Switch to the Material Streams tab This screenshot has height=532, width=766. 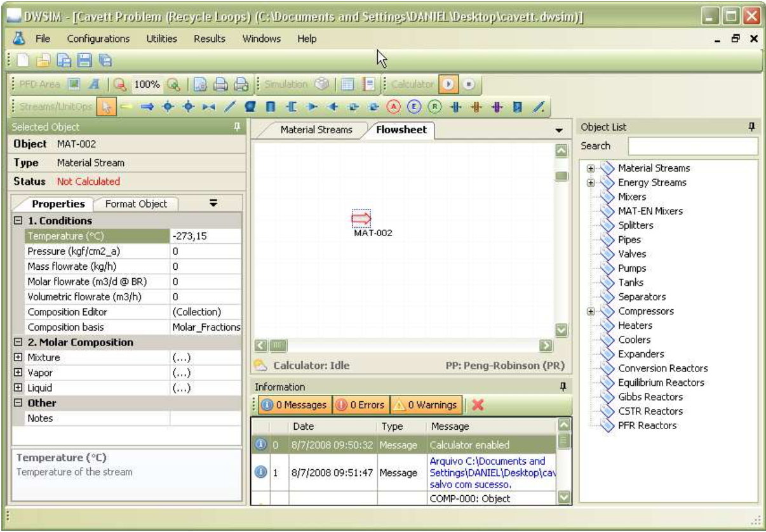[x=316, y=130]
